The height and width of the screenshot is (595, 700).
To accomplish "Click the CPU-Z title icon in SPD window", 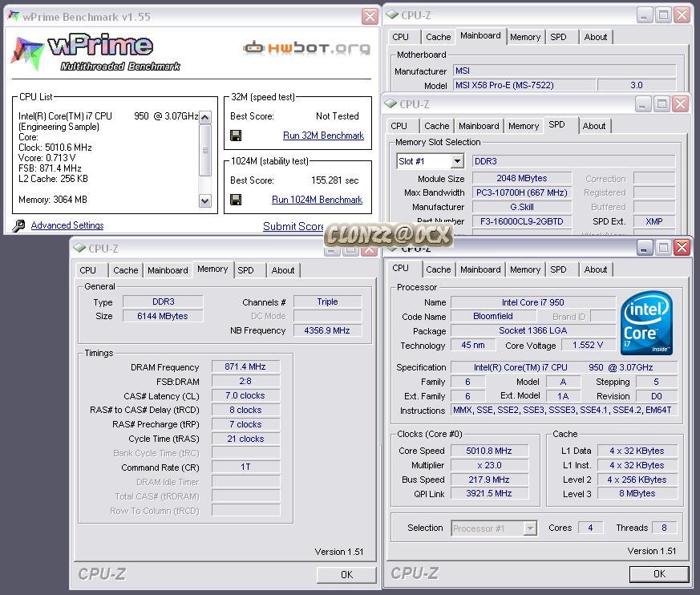I will [390, 104].
